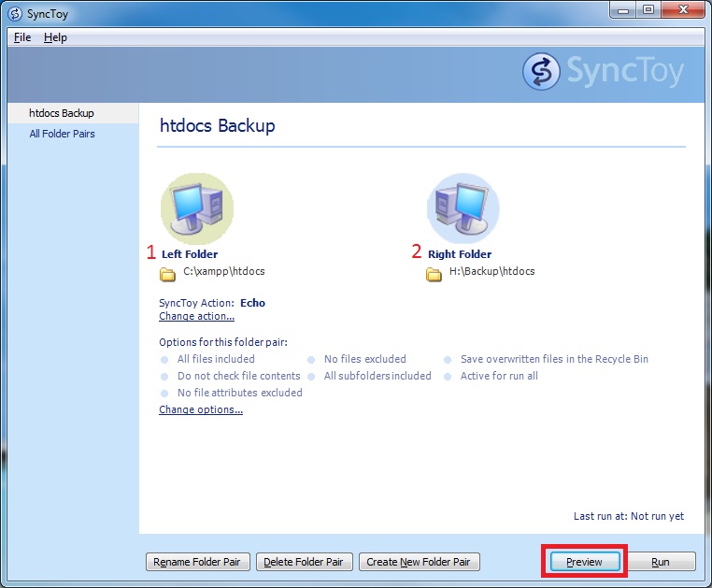Viewport: 712px width, 588px height.
Task: Click the Left Folder label
Action: click(x=190, y=254)
